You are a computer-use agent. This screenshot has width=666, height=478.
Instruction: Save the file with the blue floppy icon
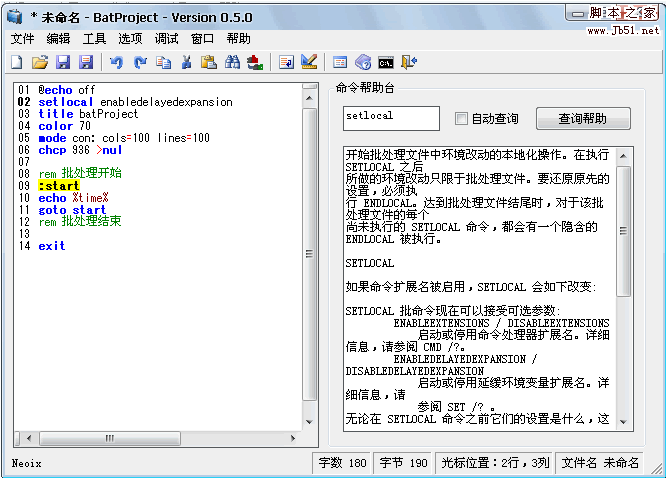point(63,62)
